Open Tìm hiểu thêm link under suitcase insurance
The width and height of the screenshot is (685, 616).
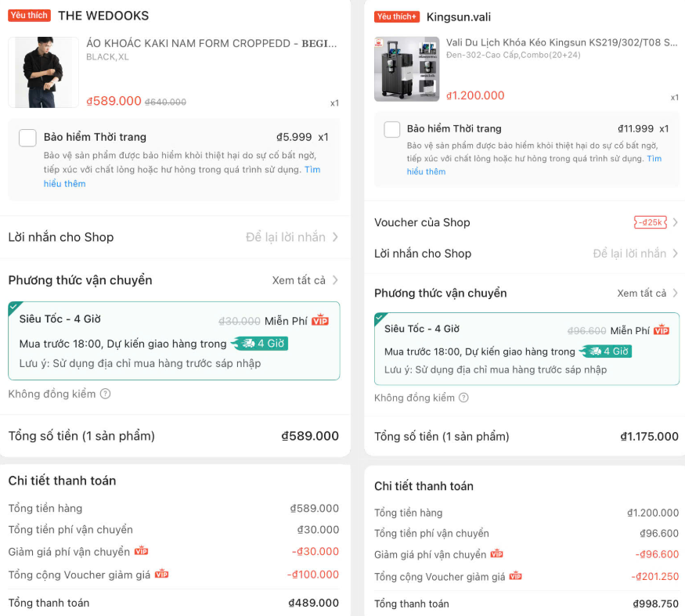(x=426, y=171)
